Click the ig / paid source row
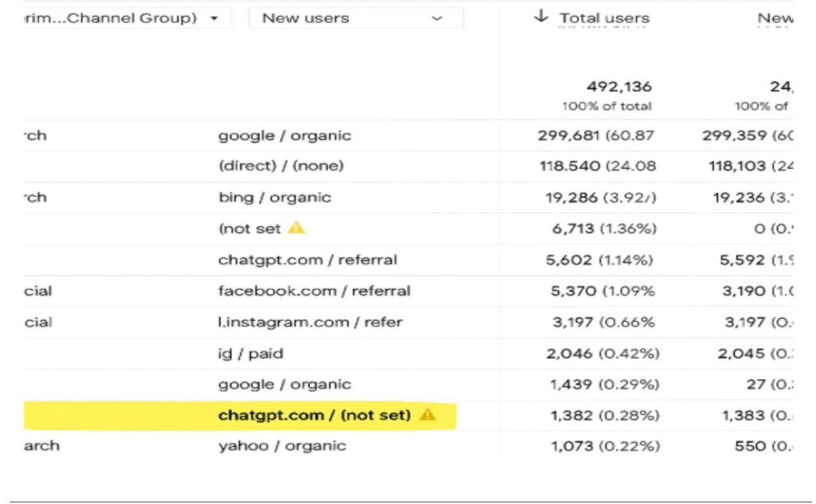816x504 pixels. (x=250, y=354)
